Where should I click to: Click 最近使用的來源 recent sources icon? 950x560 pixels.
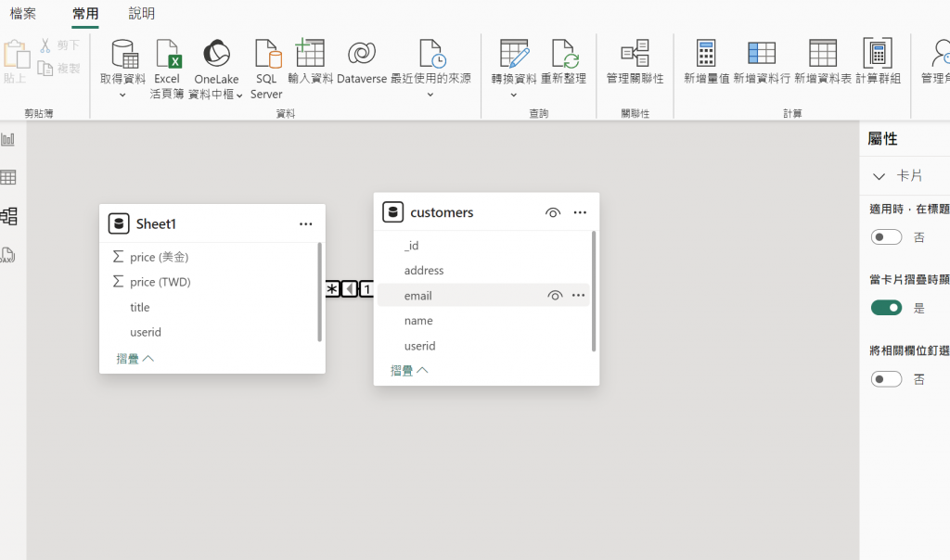[x=432, y=54]
